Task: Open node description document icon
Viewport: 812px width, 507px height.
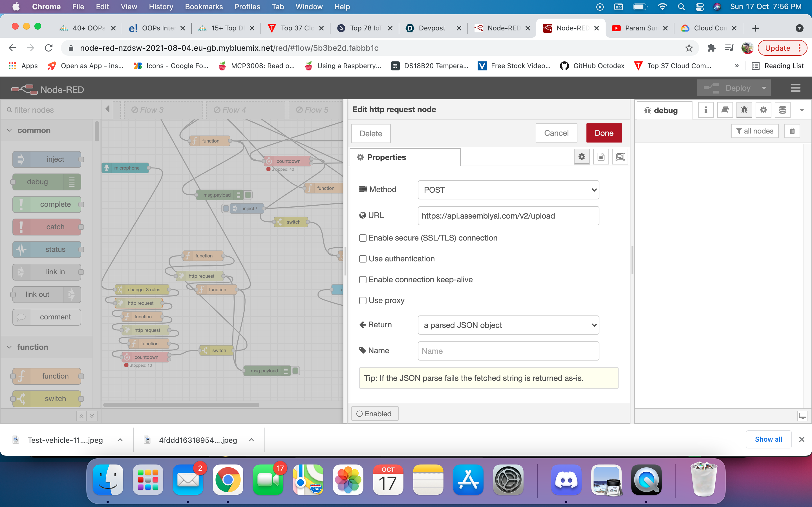Action: pos(601,157)
